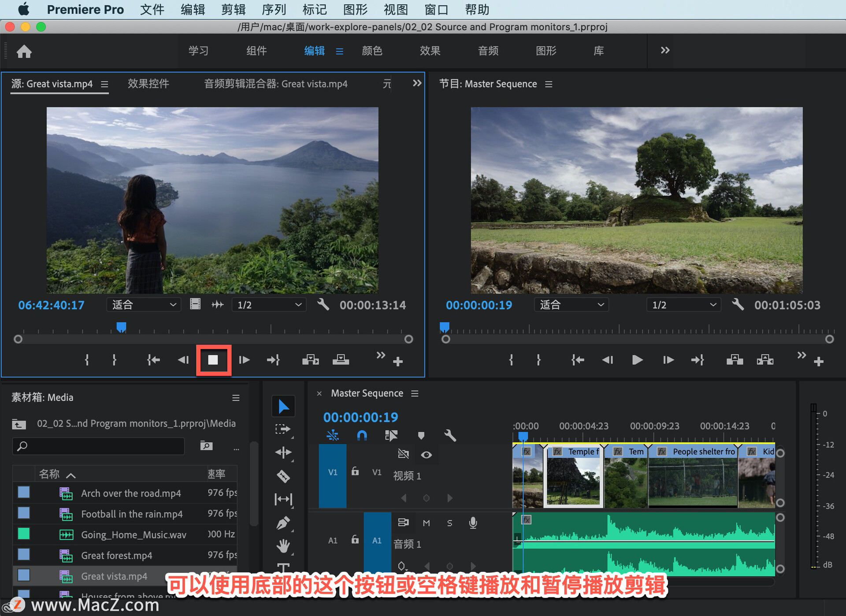Click the Insert button in Source monitor

coord(311,360)
